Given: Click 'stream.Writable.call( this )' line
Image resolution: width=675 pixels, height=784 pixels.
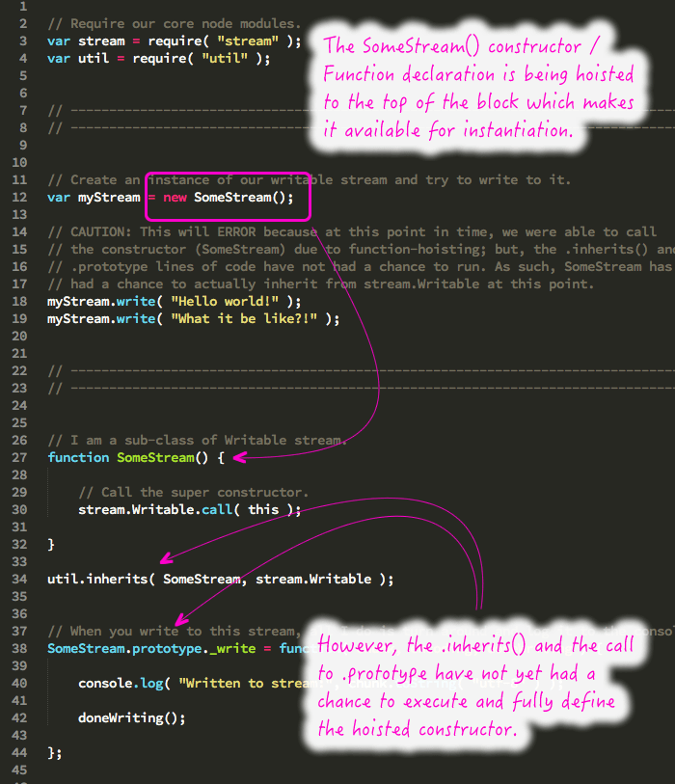Looking at the screenshot, I should coord(190,509).
